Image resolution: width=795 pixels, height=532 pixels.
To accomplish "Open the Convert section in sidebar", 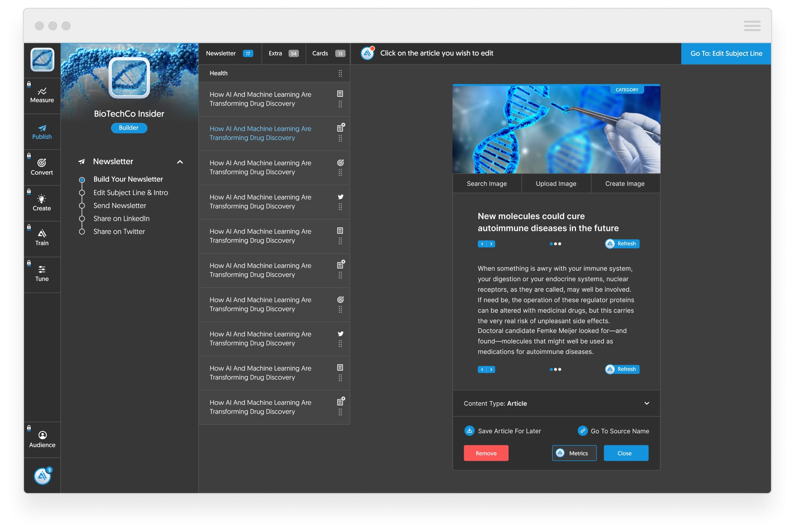I will pos(42,168).
